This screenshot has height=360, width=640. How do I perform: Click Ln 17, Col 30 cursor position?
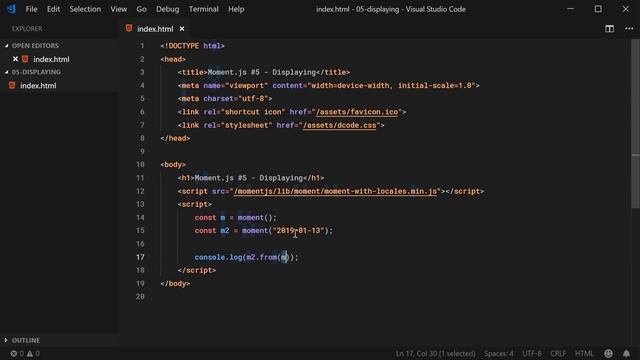436,353
